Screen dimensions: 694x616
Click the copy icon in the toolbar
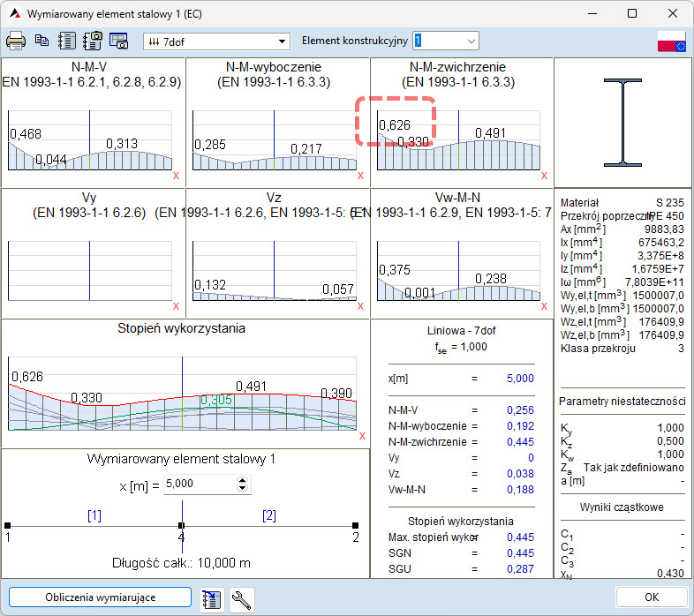point(41,41)
